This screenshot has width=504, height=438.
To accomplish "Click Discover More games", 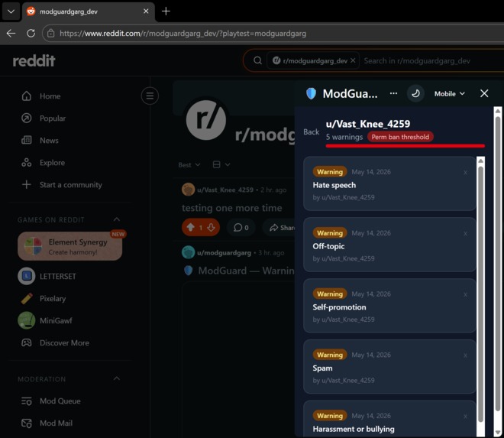I will pos(64,342).
